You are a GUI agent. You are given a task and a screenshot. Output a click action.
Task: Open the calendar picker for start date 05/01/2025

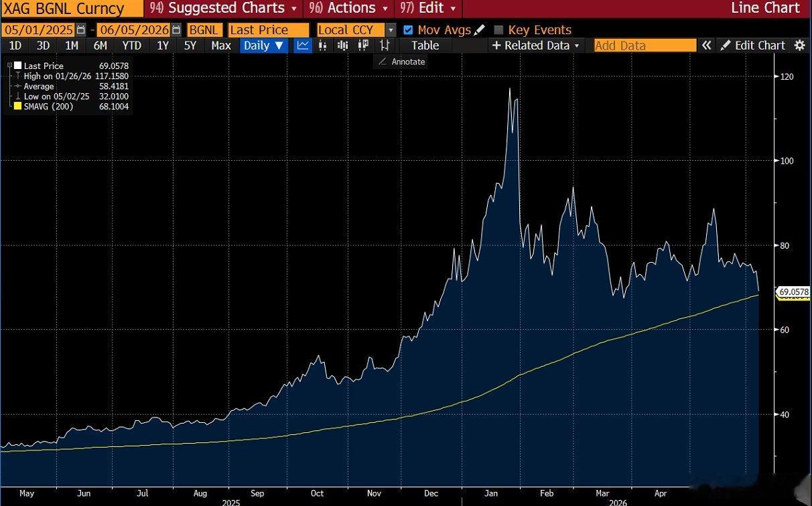pos(81,30)
